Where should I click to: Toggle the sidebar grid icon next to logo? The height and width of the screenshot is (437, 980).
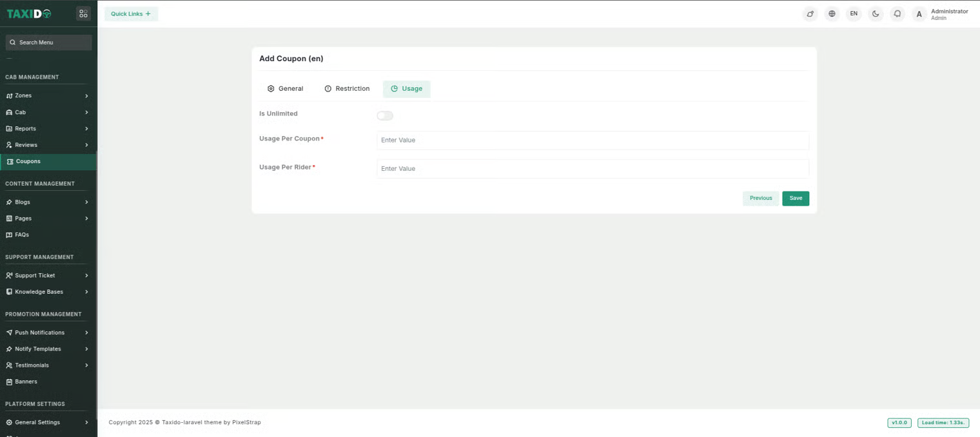[x=83, y=14]
